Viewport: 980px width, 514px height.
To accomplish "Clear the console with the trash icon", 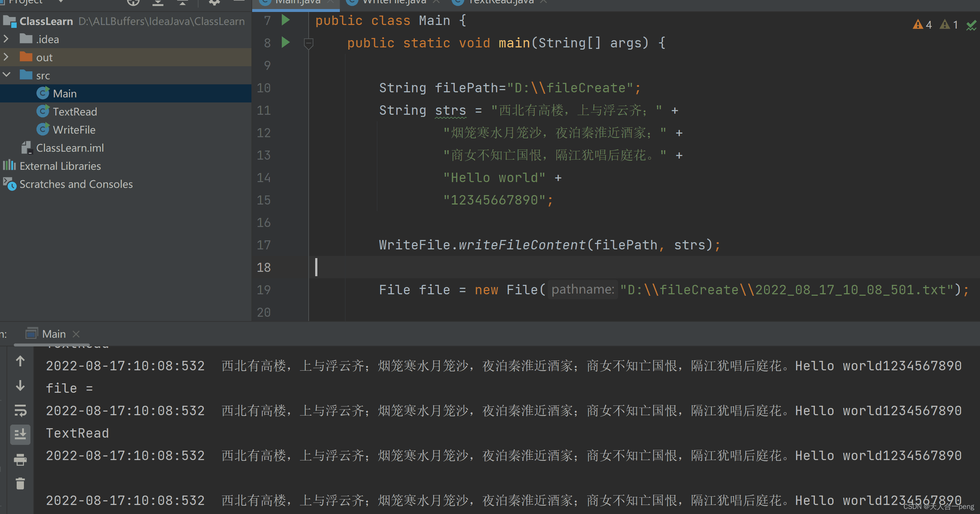I will coord(20,484).
